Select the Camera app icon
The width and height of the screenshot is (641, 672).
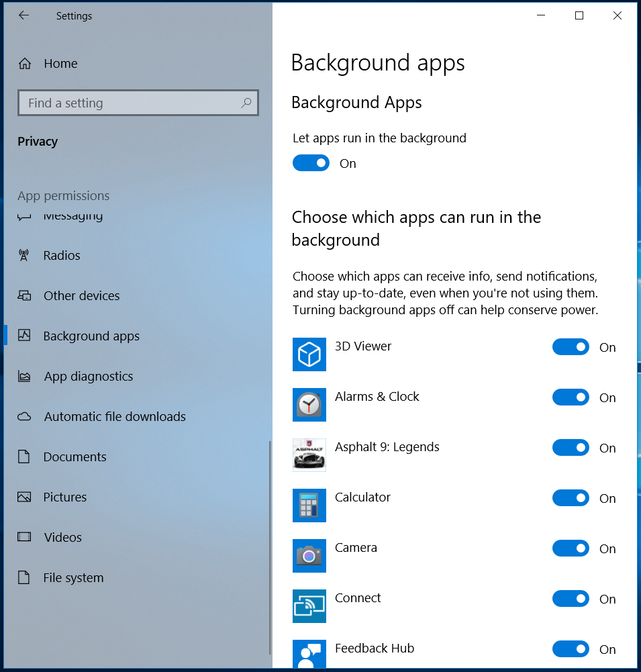[x=309, y=556]
